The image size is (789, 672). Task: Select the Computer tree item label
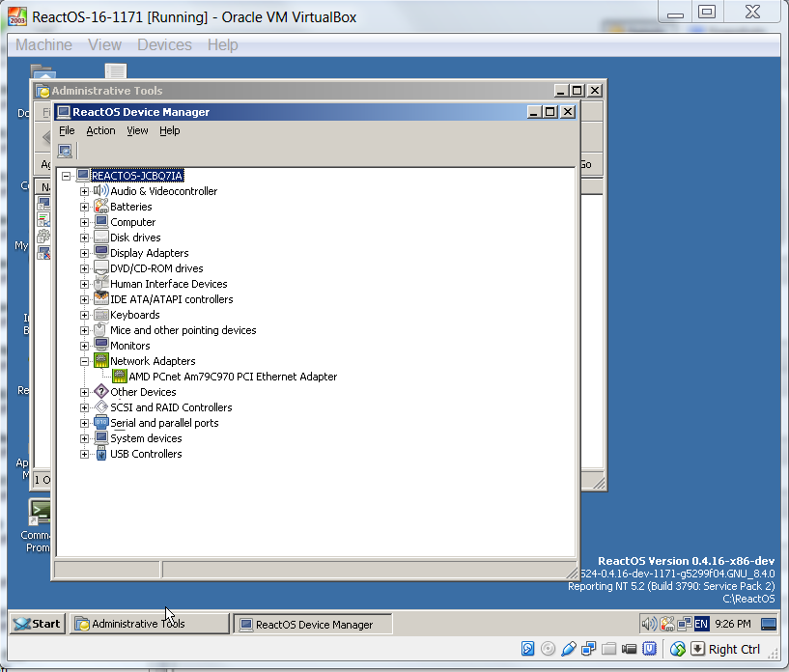point(133,222)
